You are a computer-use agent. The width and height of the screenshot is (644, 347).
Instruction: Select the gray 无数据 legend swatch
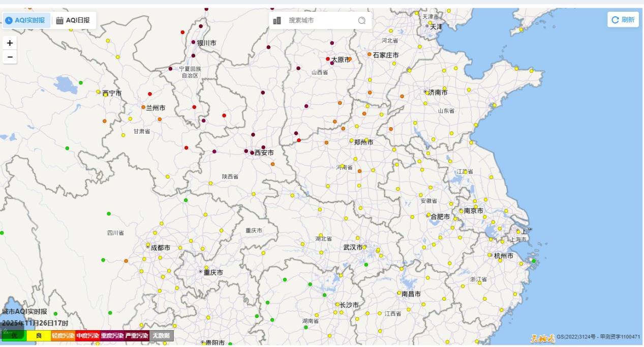[x=162, y=336]
